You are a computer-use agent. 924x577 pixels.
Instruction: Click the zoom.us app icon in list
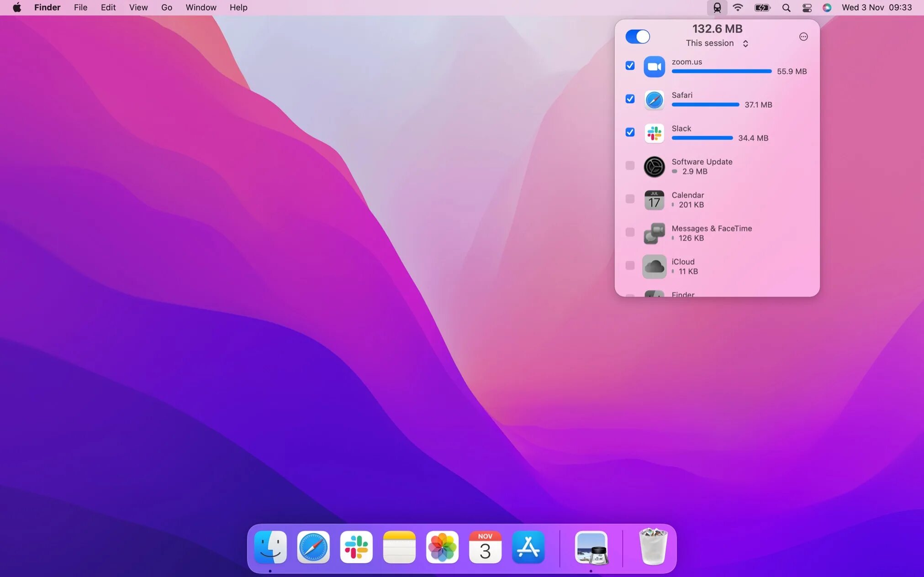[654, 67]
